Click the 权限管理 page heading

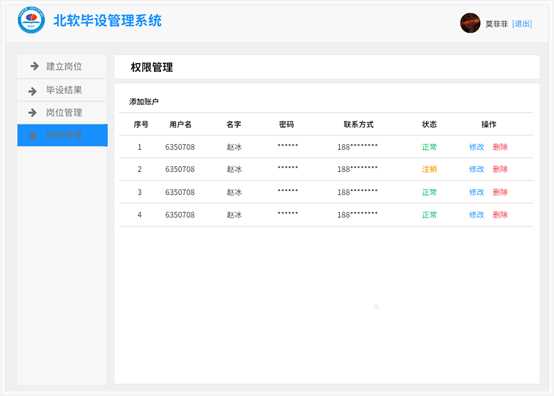[152, 67]
